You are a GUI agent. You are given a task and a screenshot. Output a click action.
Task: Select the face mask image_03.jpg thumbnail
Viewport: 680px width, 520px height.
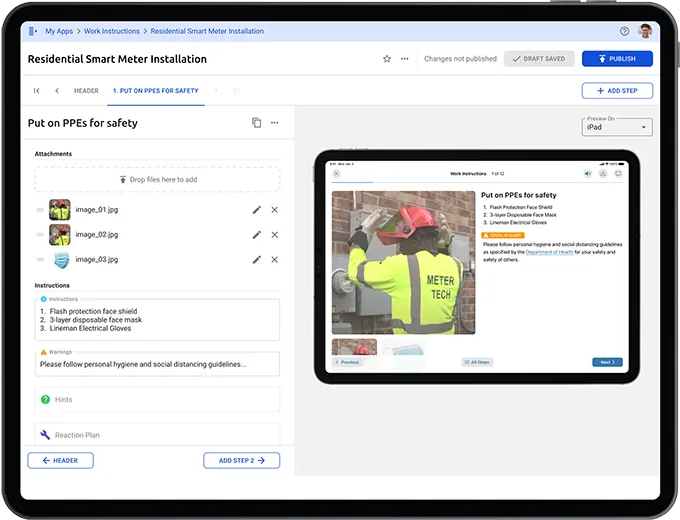tap(62, 260)
